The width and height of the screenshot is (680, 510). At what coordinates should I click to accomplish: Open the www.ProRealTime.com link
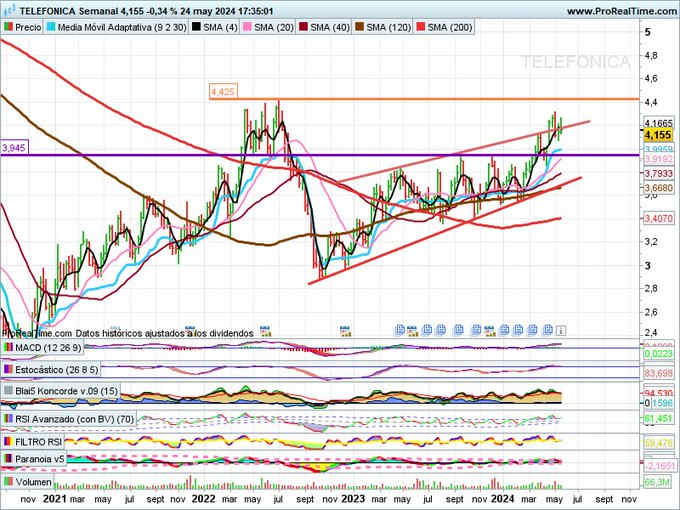tap(621, 11)
